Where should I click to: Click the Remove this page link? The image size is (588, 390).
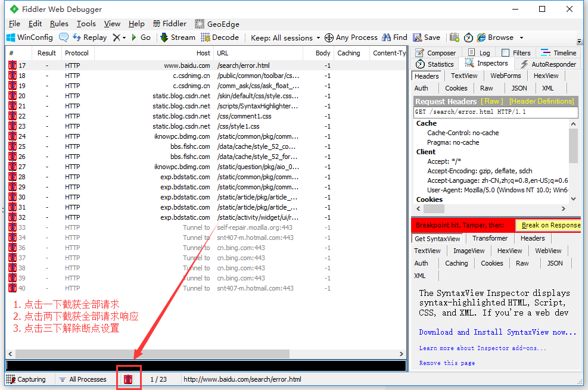pos(447,363)
